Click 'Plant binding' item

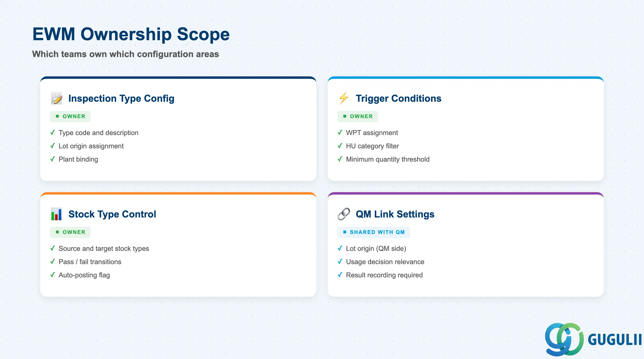coord(74,159)
